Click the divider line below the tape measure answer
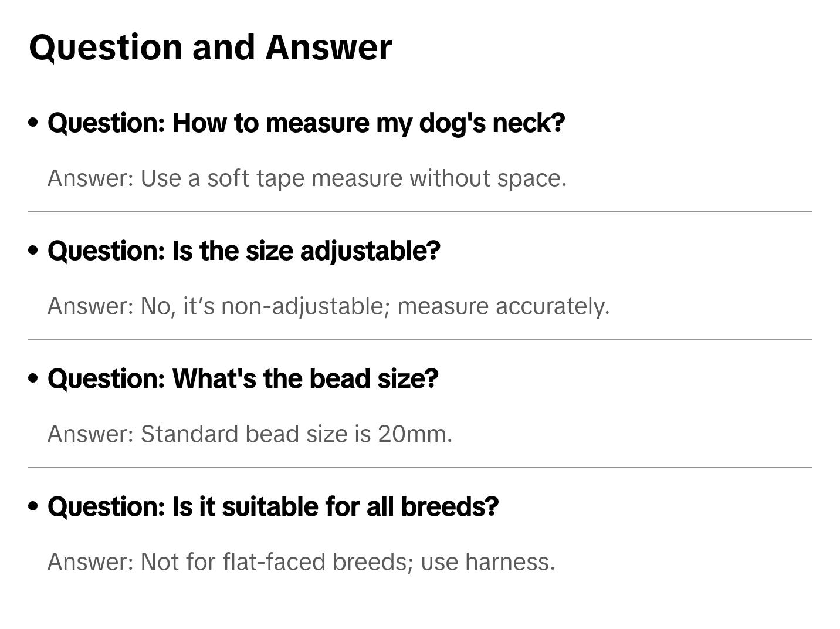840x629 pixels. 420,212
